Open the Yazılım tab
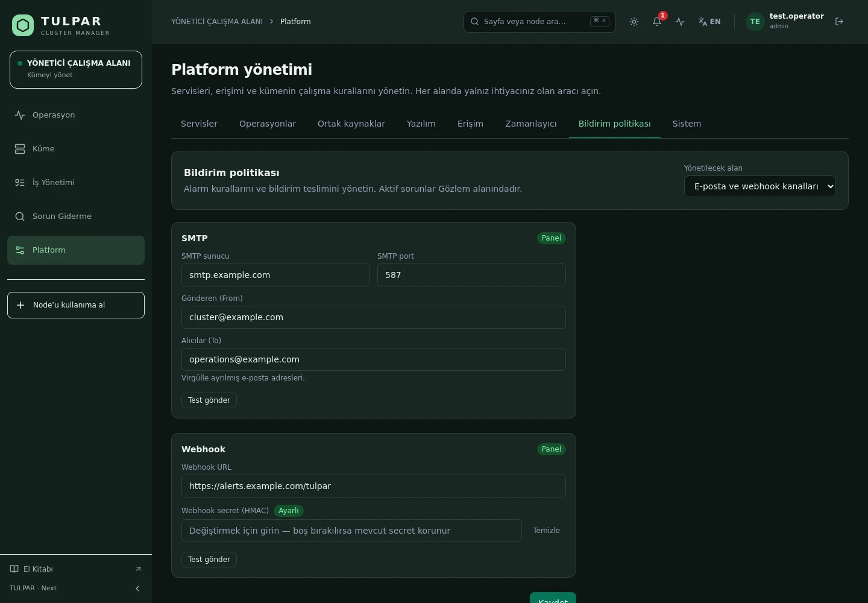 pyautogui.click(x=421, y=124)
